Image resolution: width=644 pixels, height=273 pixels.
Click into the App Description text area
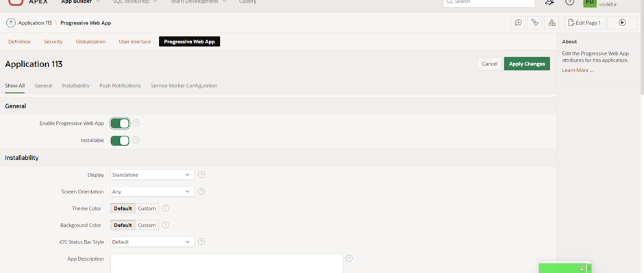pyautogui.click(x=226, y=263)
